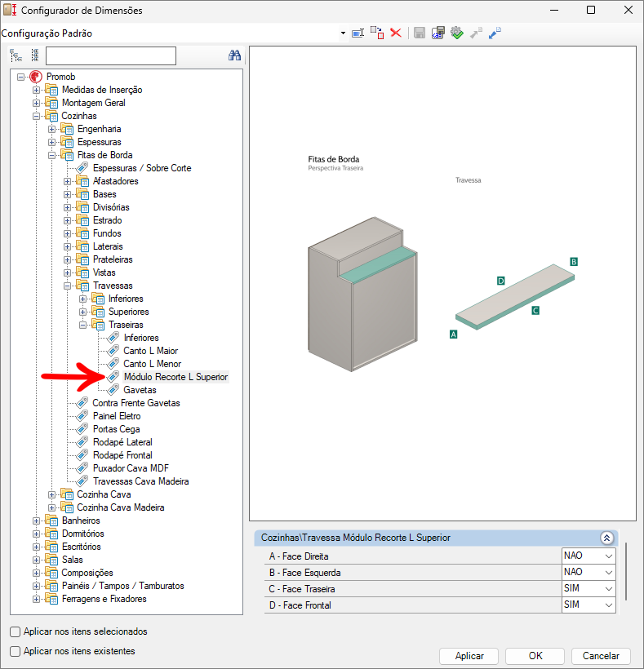Click the floppy disk save icon
This screenshot has height=669, width=644.
tap(419, 33)
